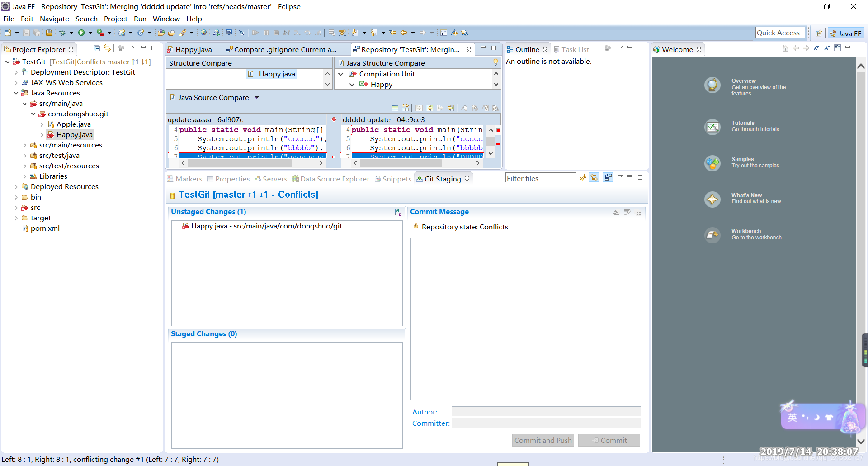This screenshot has height=466, width=868.
Task: Toggle the two-way/three-way ancestor pane icon
Action: coord(395,108)
